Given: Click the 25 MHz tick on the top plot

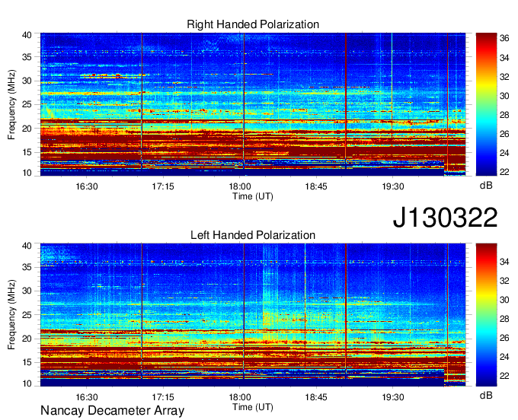Looking at the screenshot, I should (x=27, y=105).
